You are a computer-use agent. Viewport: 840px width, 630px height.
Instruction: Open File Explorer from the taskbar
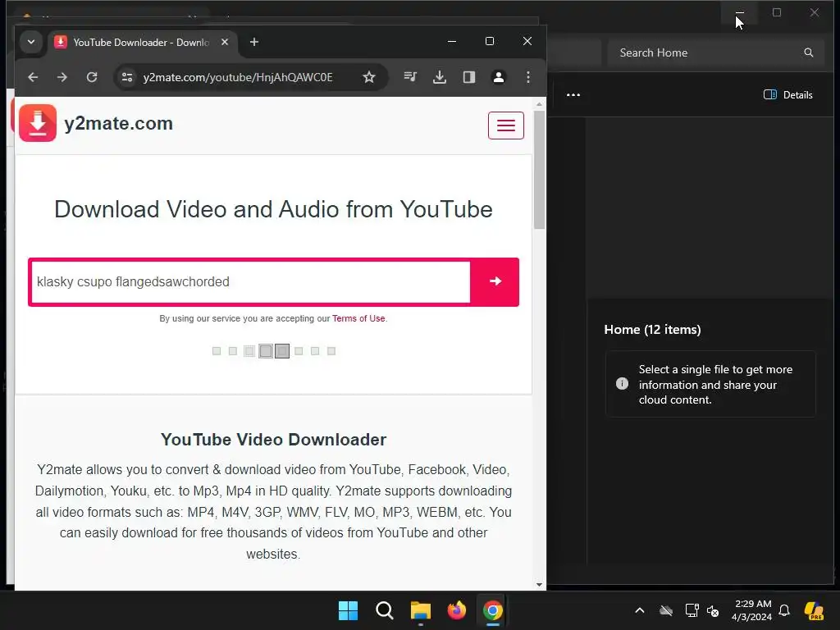tap(421, 610)
